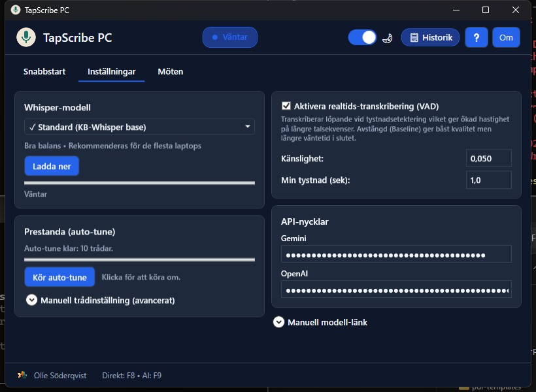Screen dimensions: 536x392
Task: Click the OpenAI field label
Action: pyautogui.click(x=294, y=273)
